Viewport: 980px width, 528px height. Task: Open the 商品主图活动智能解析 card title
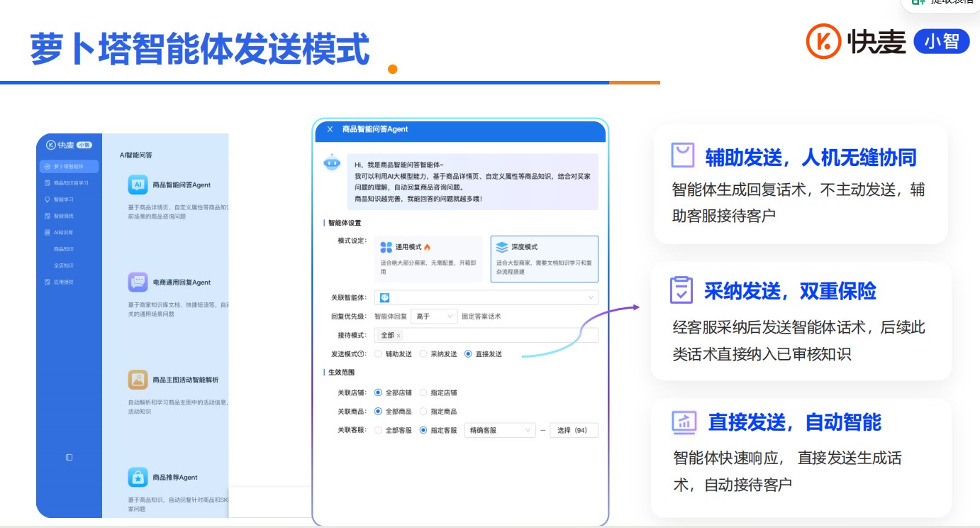tap(186, 380)
